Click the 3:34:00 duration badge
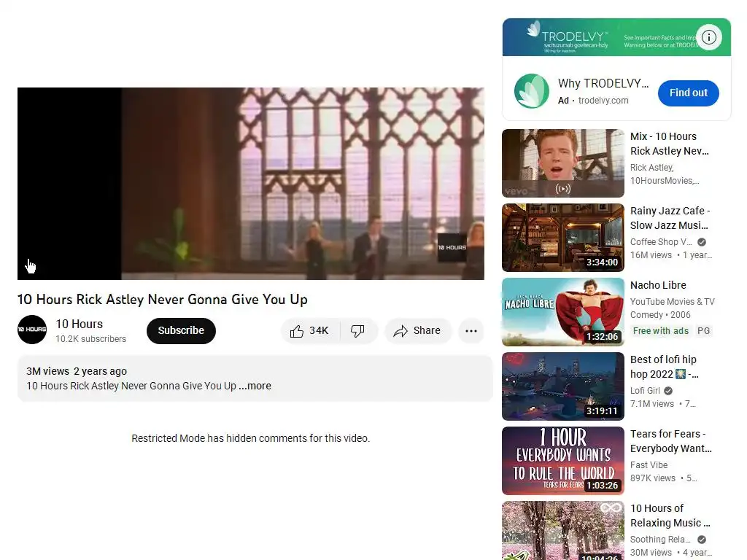 tap(602, 262)
